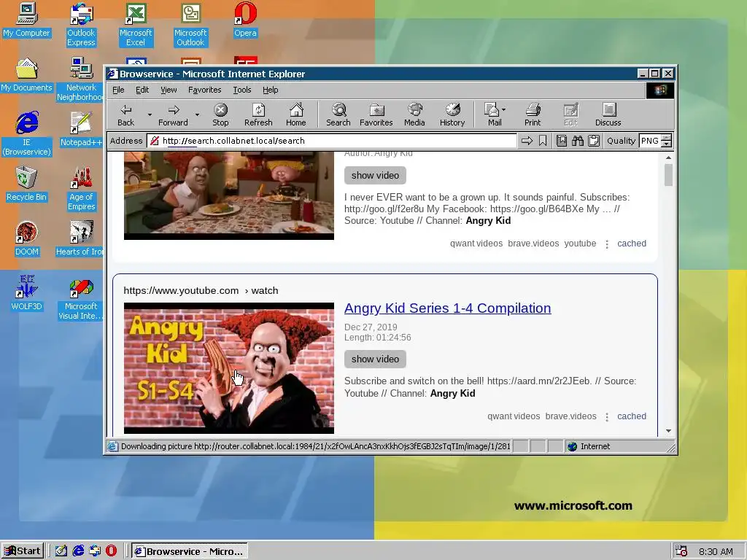The height and width of the screenshot is (560, 747).
Task: Click show video in the top result
Action: [376, 175]
